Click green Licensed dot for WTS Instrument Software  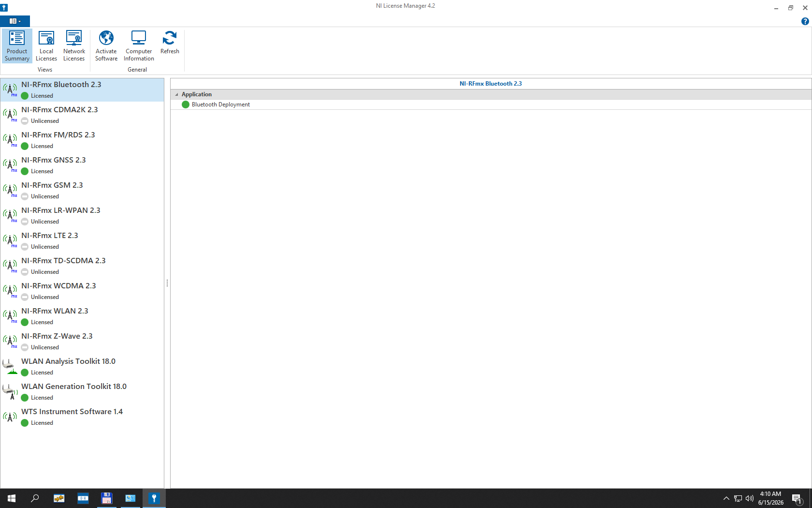[25, 423]
